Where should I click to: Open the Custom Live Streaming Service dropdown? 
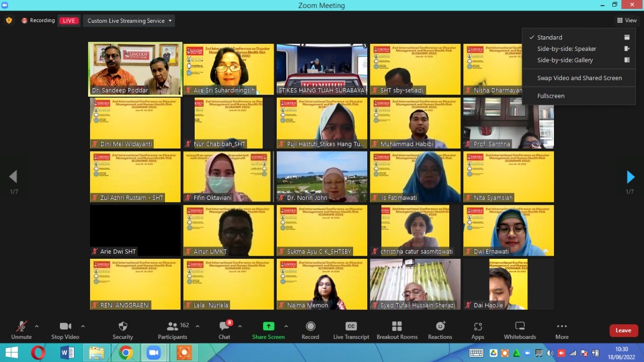pyautogui.click(x=129, y=21)
